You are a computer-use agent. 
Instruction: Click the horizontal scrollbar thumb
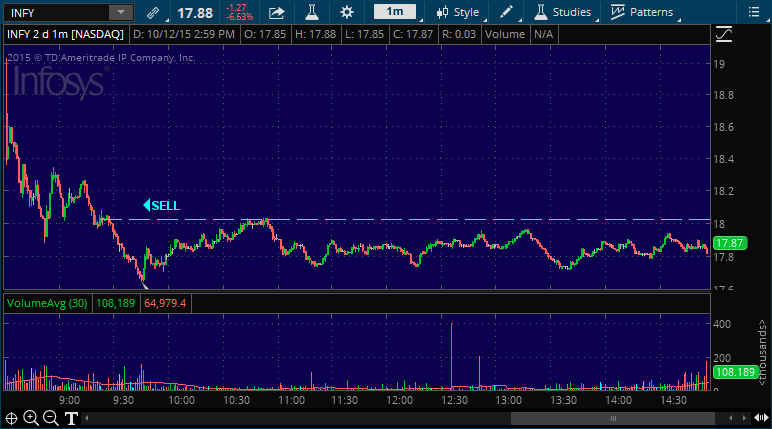(612, 419)
